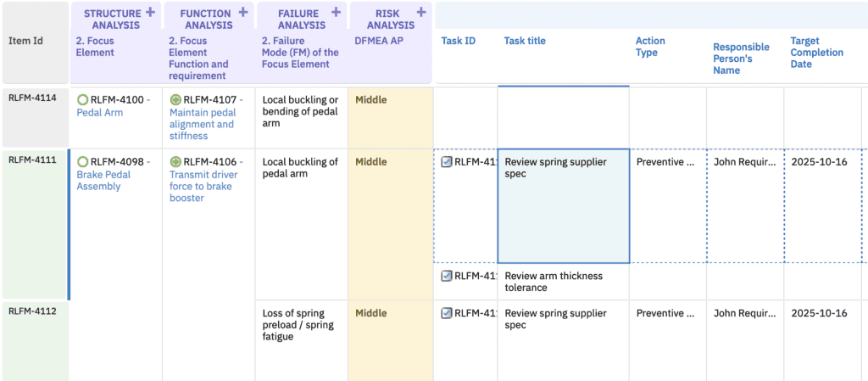Click the plus icon beside Structure Analysis

click(150, 13)
